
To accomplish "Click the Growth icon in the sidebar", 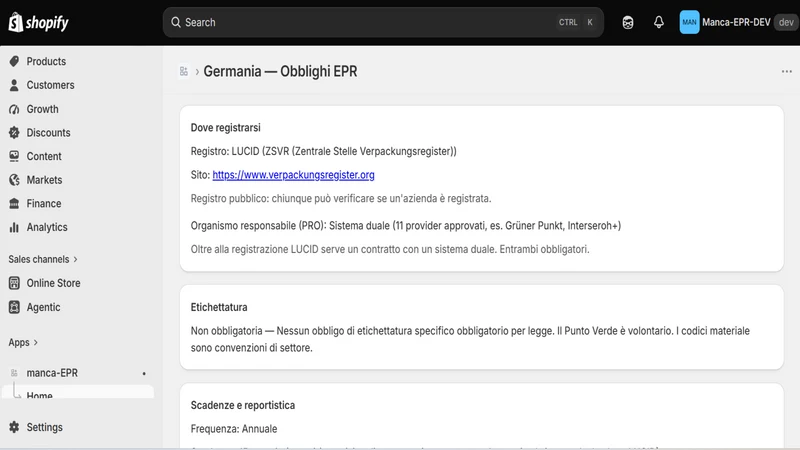I will (14, 109).
